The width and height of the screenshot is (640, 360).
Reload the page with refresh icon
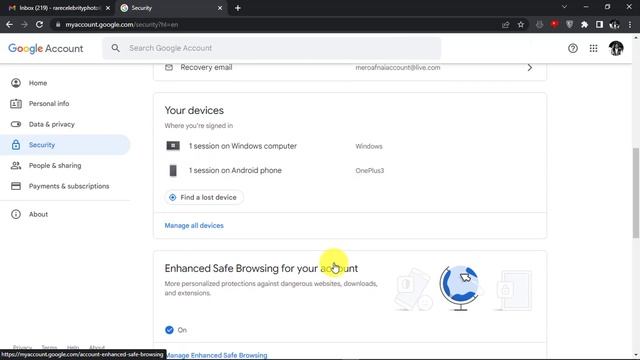click(39, 24)
